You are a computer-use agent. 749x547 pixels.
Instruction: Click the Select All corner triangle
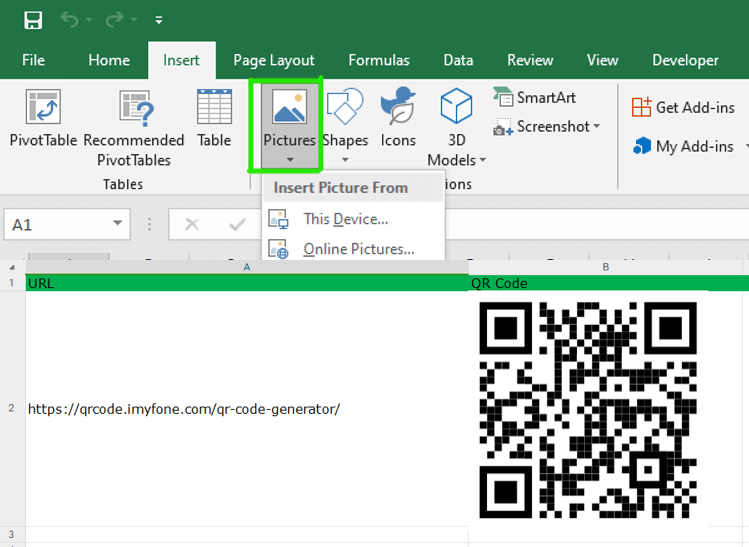point(12,267)
